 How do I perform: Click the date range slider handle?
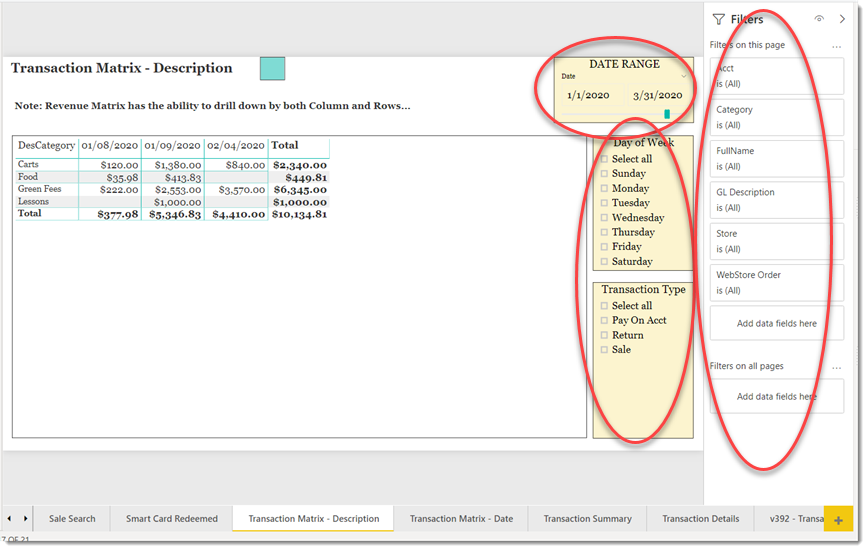667,114
